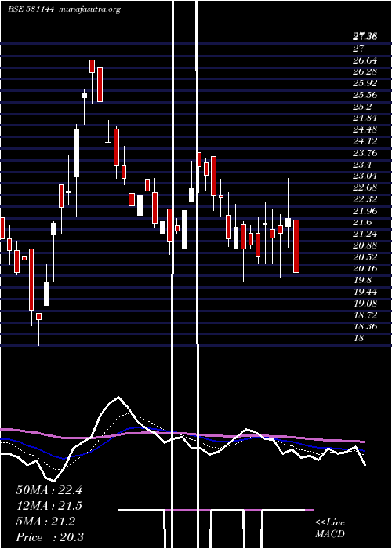This screenshot has height=549, width=392.
Task: Click the 24.84 price axis label
Action: pyautogui.click(x=365, y=118)
